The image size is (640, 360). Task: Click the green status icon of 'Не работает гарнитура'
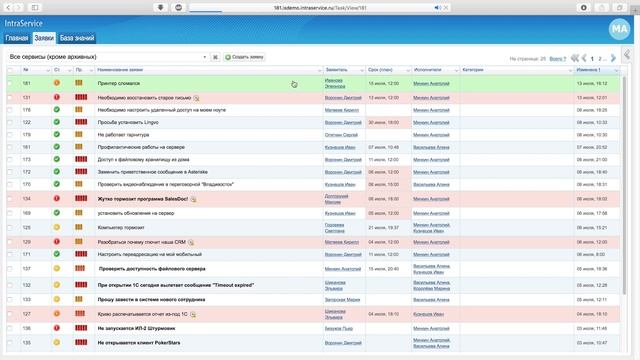pyautogui.click(x=57, y=134)
